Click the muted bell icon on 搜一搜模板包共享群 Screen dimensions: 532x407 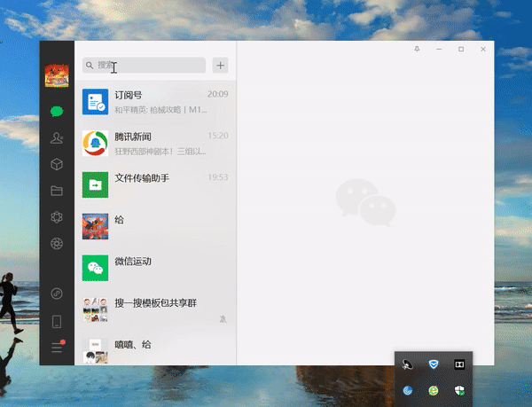(x=223, y=319)
